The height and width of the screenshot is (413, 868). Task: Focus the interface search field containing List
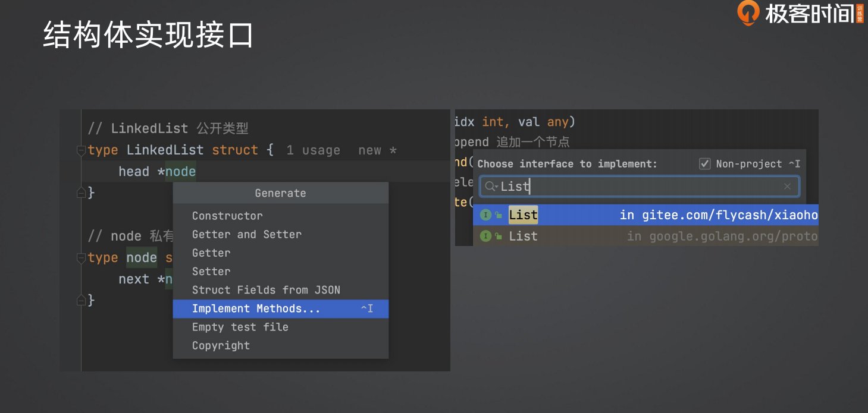click(640, 187)
